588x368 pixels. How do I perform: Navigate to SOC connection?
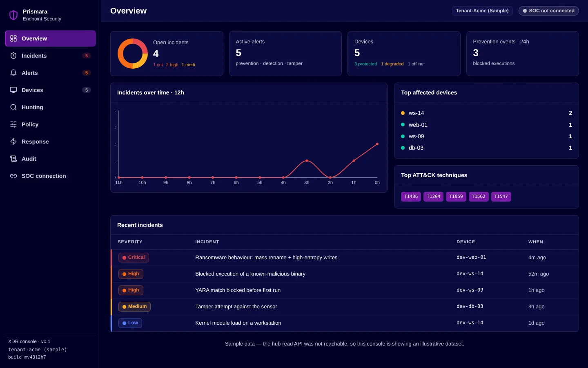[50, 176]
